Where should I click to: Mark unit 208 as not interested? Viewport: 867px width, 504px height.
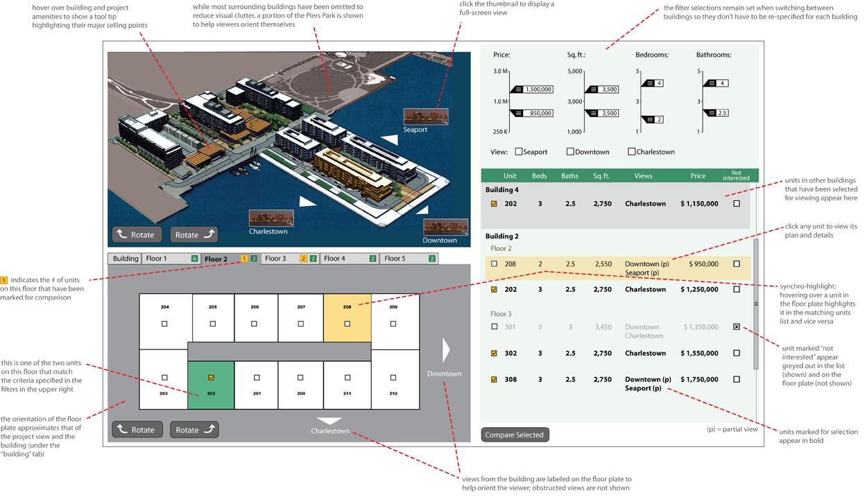pyautogui.click(x=737, y=263)
